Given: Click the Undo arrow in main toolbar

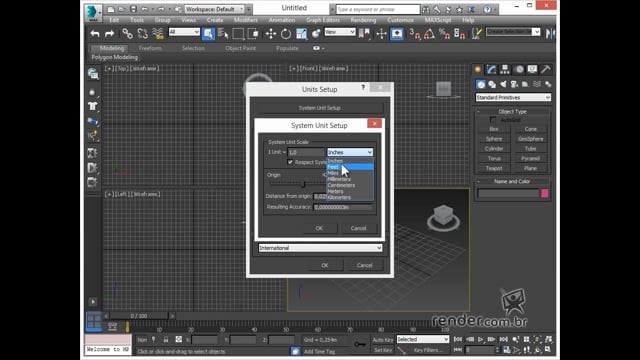Looking at the screenshot, I should point(95,34).
